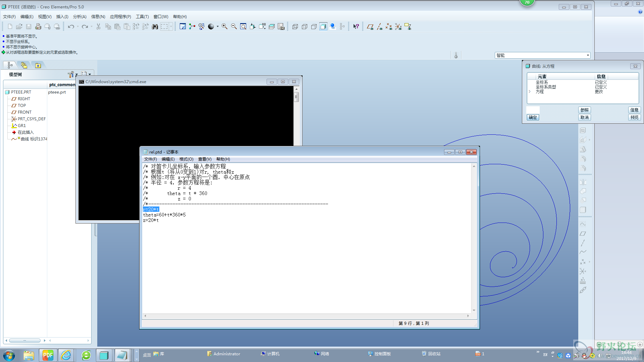Click the context help pointer icon
Image resolution: width=644 pixels, height=362 pixels.
point(356,26)
